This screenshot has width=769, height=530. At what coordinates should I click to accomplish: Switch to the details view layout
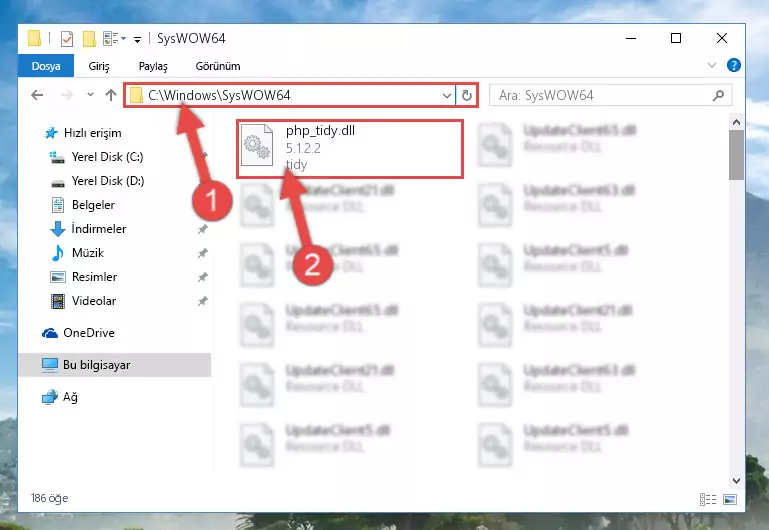[x=708, y=500]
